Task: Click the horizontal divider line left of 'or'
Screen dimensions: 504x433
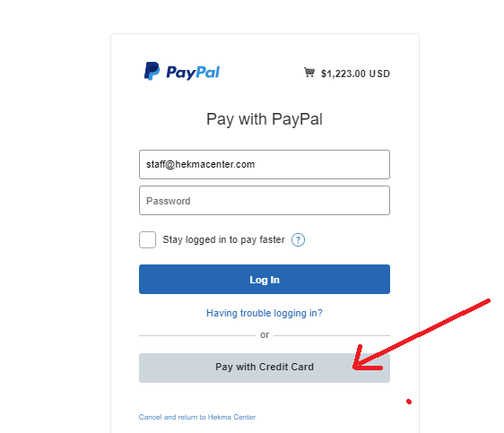Action: (197, 335)
